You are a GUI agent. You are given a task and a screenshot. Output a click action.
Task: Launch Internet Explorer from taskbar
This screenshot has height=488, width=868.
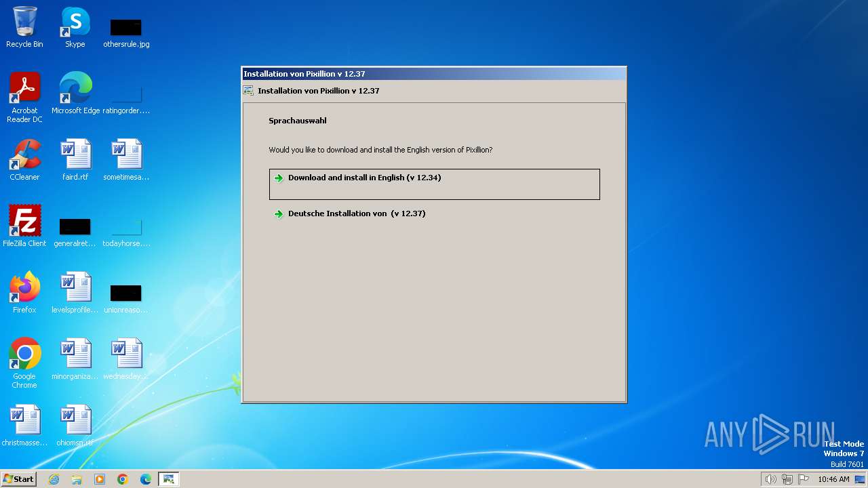pos(54,479)
